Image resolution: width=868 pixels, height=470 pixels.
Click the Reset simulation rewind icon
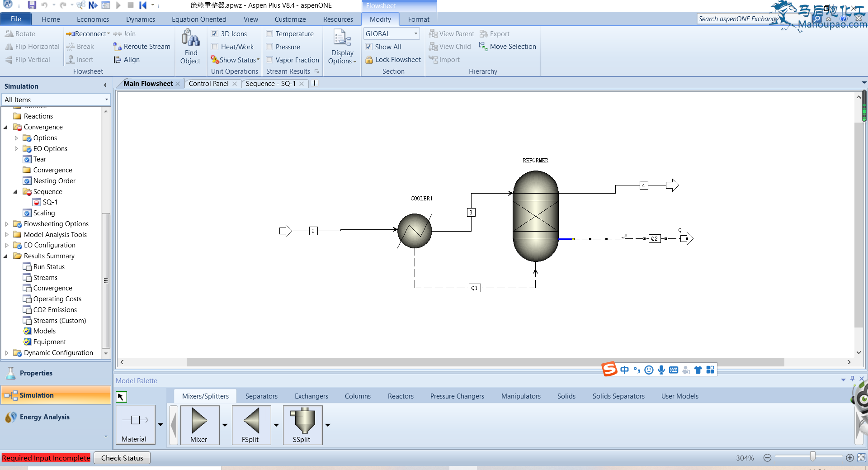(x=143, y=5)
